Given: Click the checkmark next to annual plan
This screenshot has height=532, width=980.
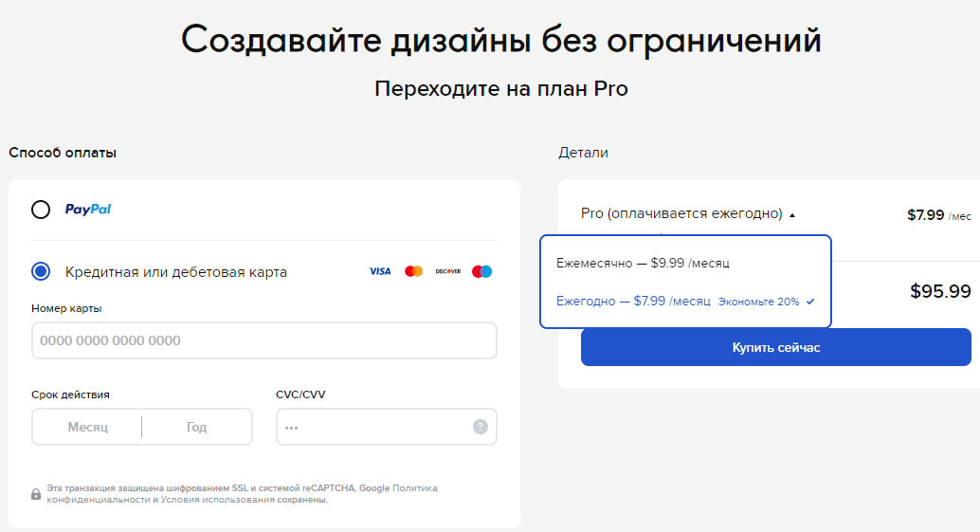Looking at the screenshot, I should pyautogui.click(x=810, y=302).
